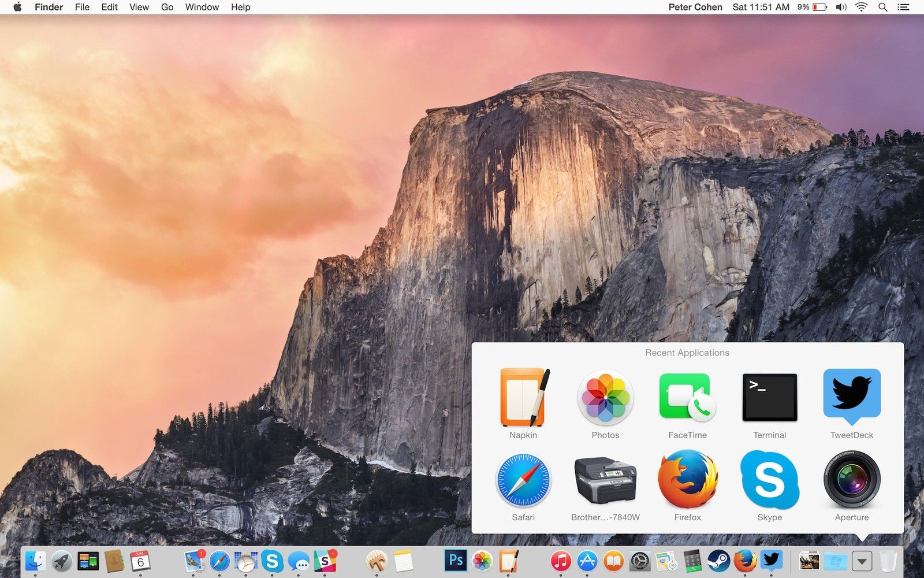Viewport: 924px width, 578px height.
Task: Open Napkin from the Recent Applications stack
Action: tap(523, 398)
